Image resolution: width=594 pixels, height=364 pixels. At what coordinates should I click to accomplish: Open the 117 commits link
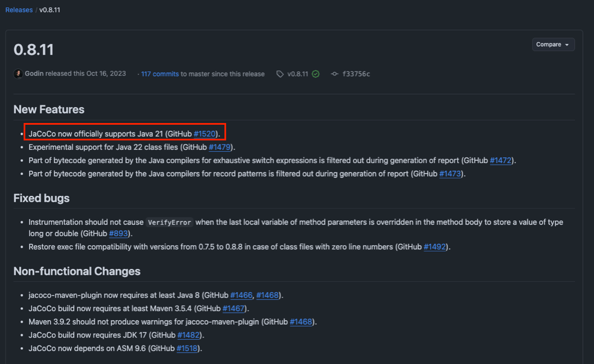(160, 74)
